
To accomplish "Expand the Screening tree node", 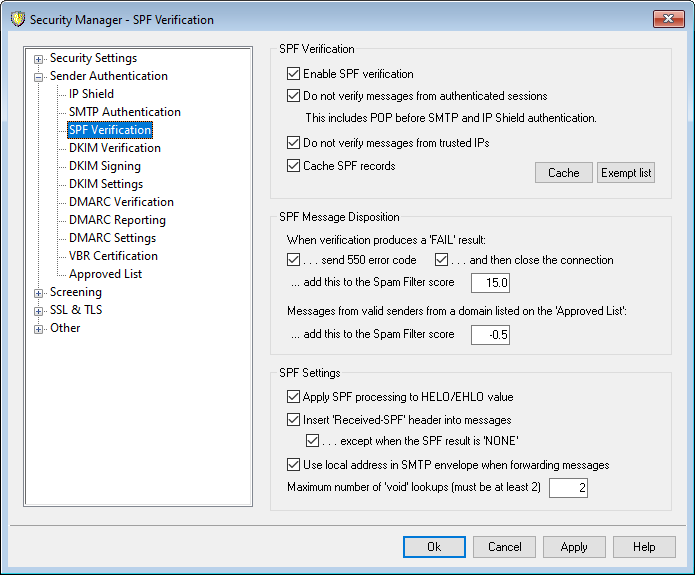I will 39,293.
